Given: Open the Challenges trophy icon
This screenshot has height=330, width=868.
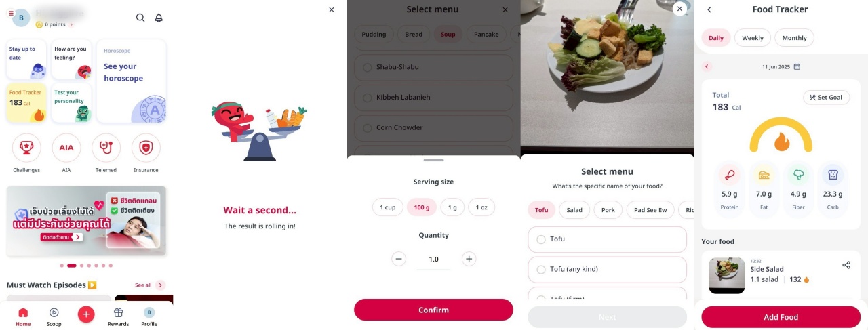Looking at the screenshot, I should click(x=26, y=148).
